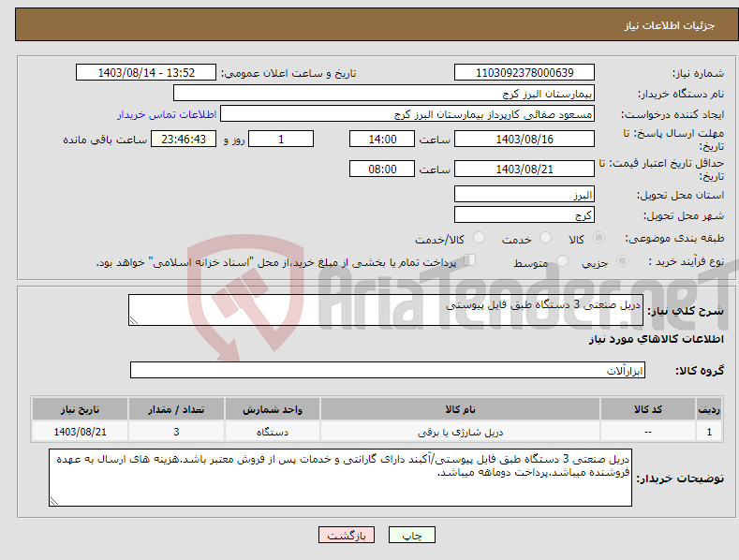This screenshot has height=560, width=739.
Task: Click the price validity date 1403/08/21 field
Action: pos(525,169)
